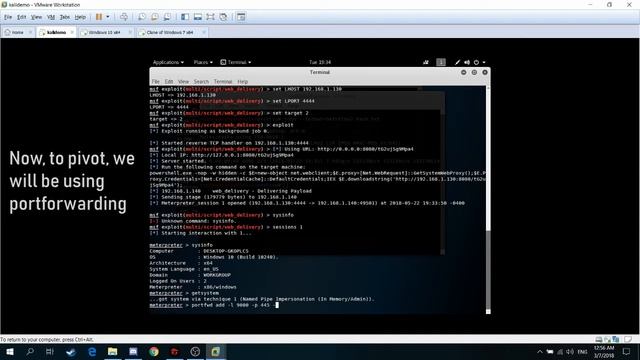
Task: Open the Steam taskbar icon
Action: [71, 351]
